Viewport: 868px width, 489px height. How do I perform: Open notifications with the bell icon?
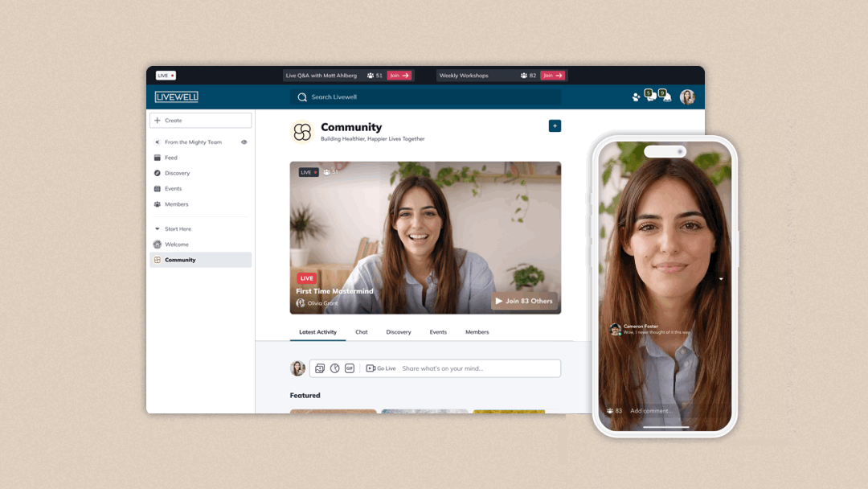click(x=666, y=97)
